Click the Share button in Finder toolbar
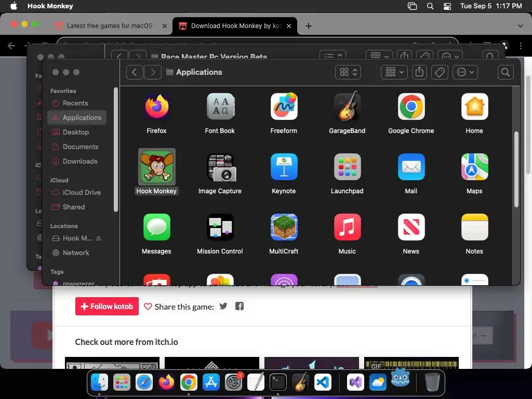 (419, 72)
